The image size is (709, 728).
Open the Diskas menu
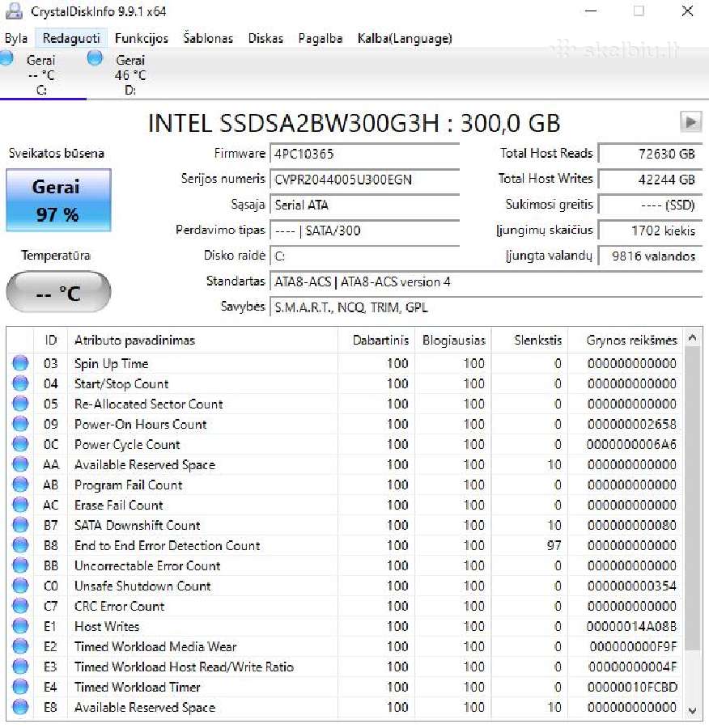click(265, 38)
